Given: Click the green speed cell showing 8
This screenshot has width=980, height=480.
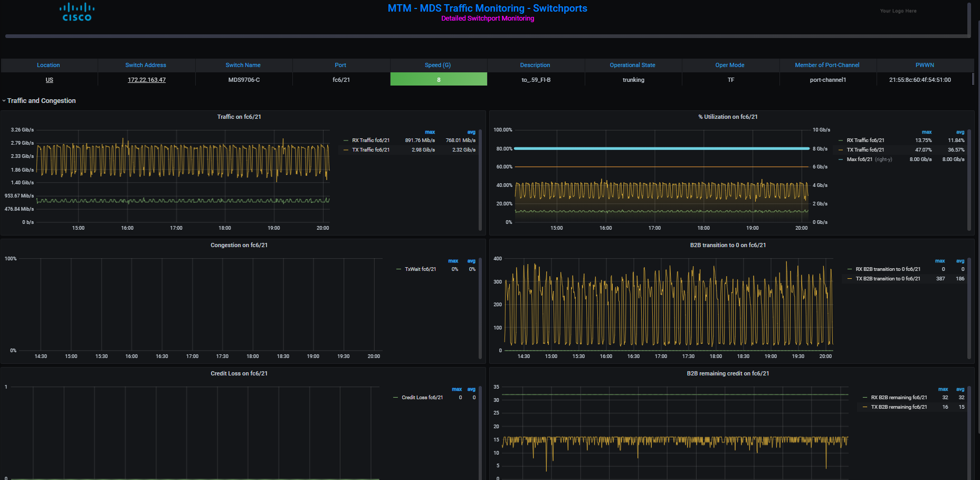Looking at the screenshot, I should (439, 79).
